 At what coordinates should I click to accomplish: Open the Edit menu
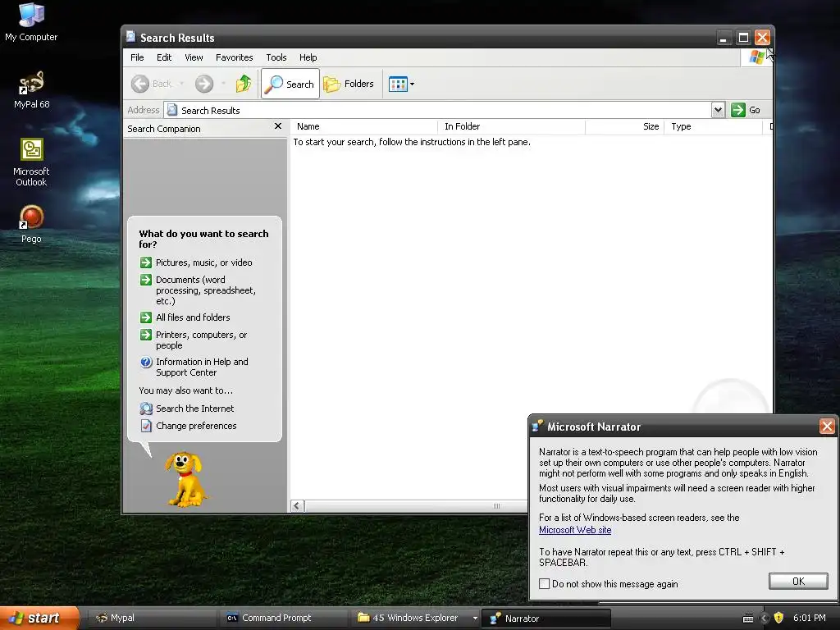pyautogui.click(x=164, y=57)
